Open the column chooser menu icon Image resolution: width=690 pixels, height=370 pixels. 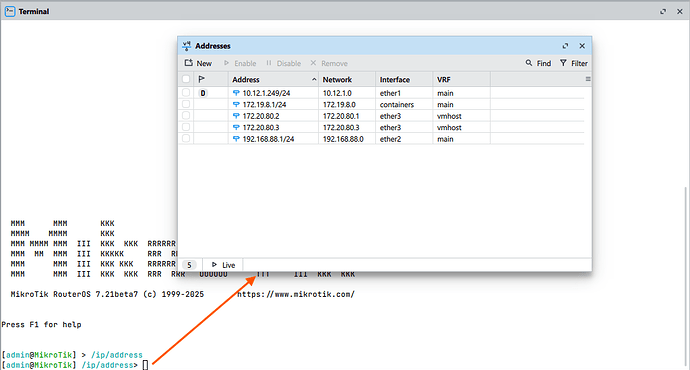(x=588, y=79)
